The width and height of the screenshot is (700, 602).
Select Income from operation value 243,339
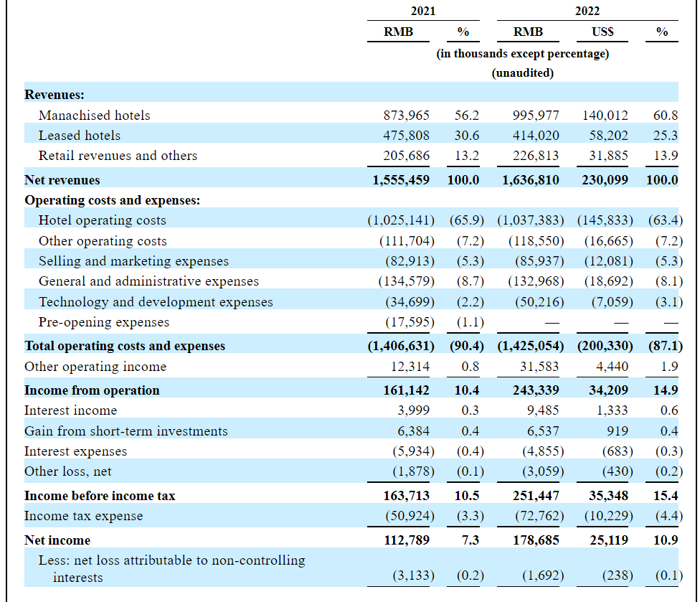(536, 390)
